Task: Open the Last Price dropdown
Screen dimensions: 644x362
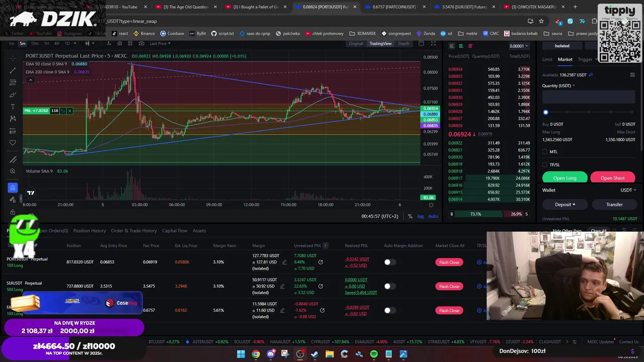Action: pos(159,43)
